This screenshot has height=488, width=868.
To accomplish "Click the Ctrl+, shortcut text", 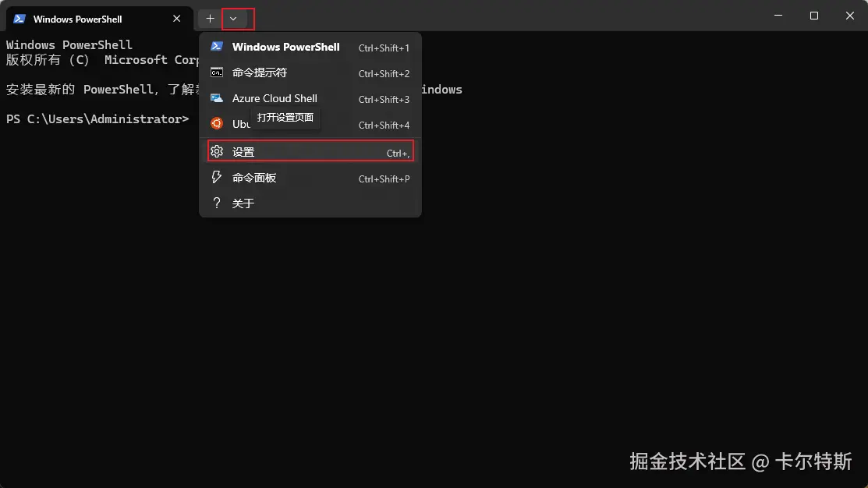I will [x=398, y=154].
